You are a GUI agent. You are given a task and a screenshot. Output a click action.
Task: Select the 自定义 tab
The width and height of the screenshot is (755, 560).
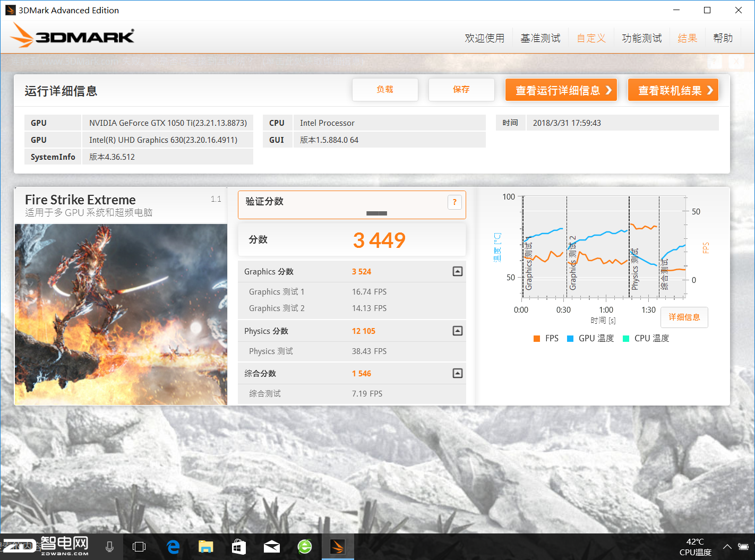591,38
